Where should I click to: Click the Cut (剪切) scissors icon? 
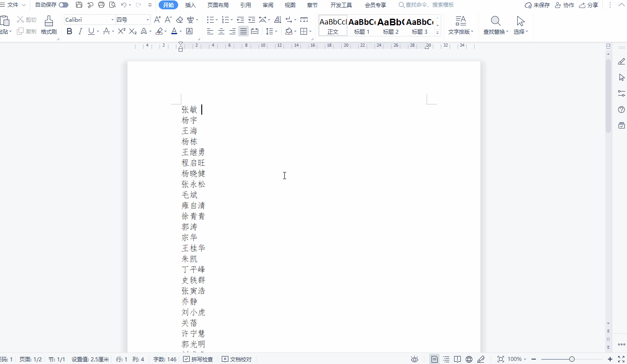pyautogui.click(x=20, y=20)
